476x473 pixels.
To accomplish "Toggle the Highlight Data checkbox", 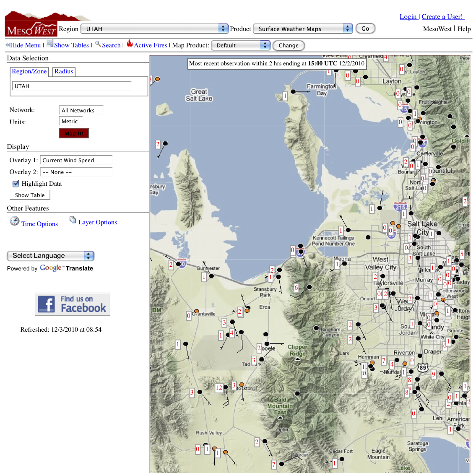I will [16, 184].
